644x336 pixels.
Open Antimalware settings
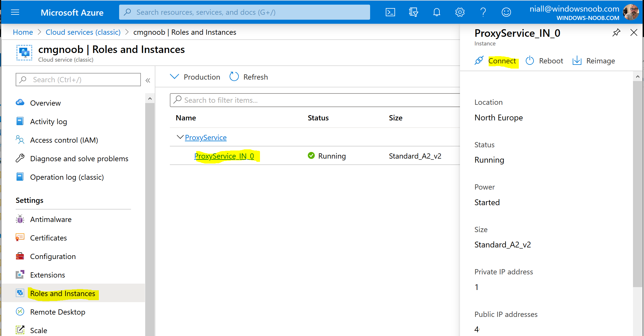tap(51, 219)
